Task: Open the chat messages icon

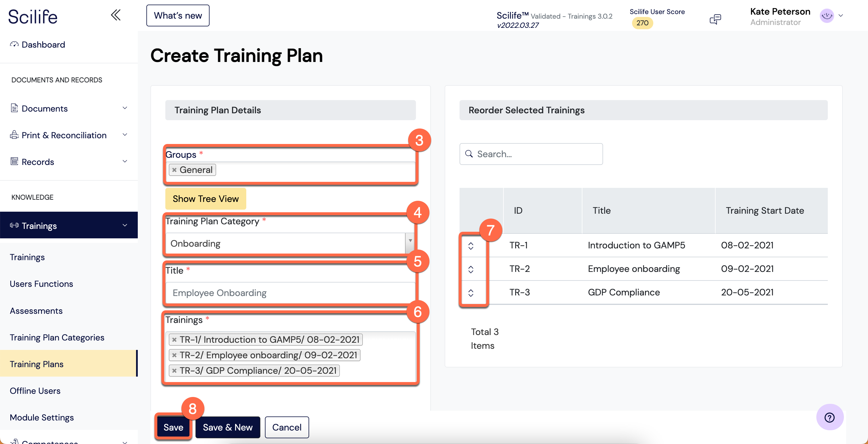Action: click(715, 19)
